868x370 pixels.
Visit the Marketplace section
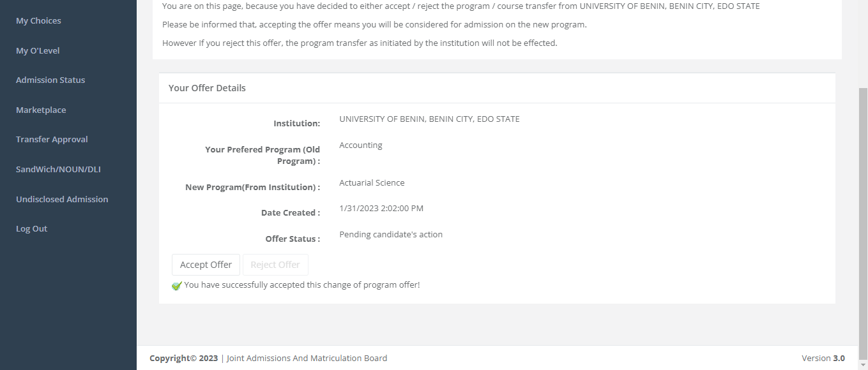click(x=41, y=109)
